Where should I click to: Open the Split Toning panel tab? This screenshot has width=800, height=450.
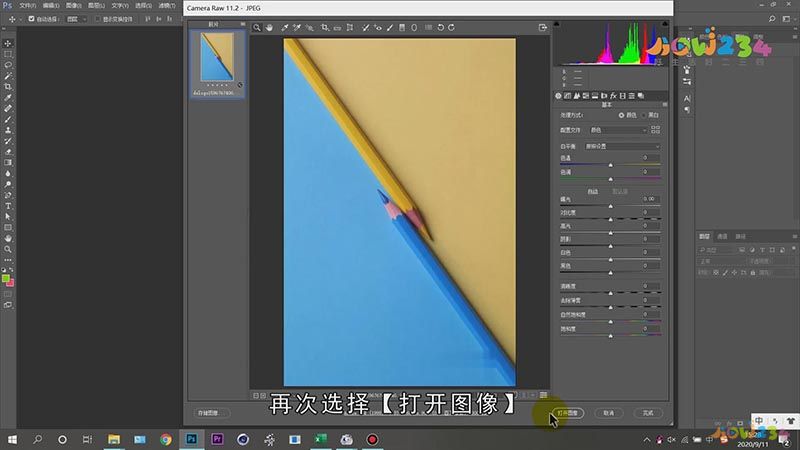595,96
